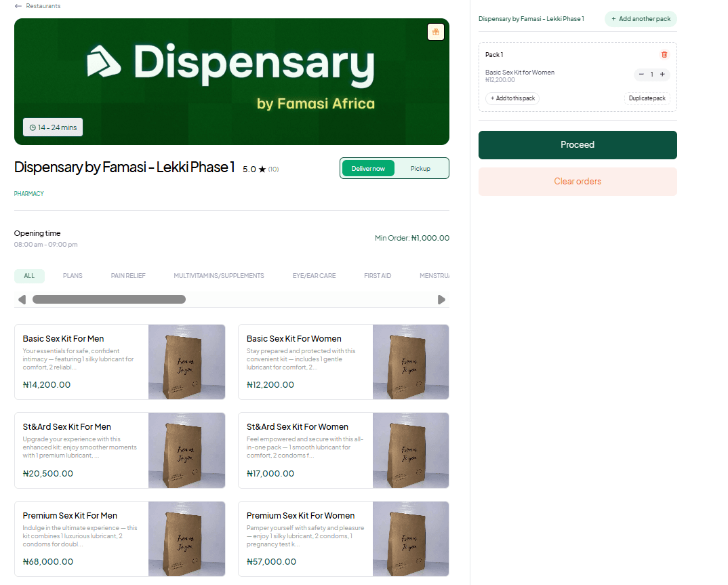The height and width of the screenshot is (585, 728).
Task: Click the Min Order ₦1,000.00 text
Action: [412, 238]
